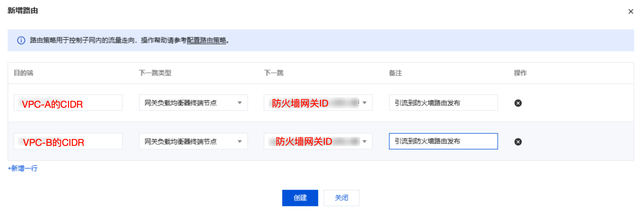Click the 操作 column header
This screenshot has width=644, height=216.
[520, 73]
